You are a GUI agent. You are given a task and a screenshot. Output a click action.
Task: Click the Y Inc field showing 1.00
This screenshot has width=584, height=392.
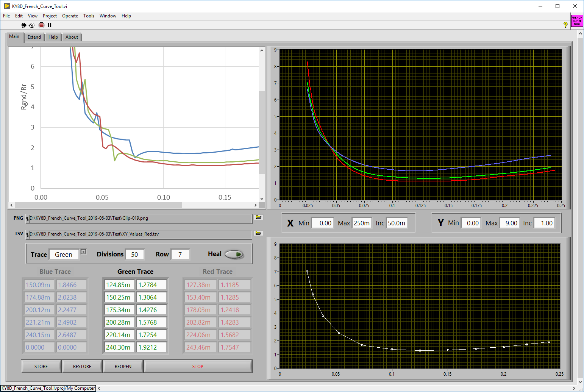point(545,223)
